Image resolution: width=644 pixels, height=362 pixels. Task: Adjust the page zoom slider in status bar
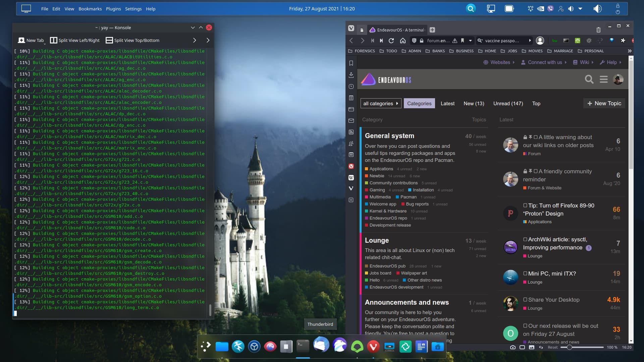click(582, 347)
